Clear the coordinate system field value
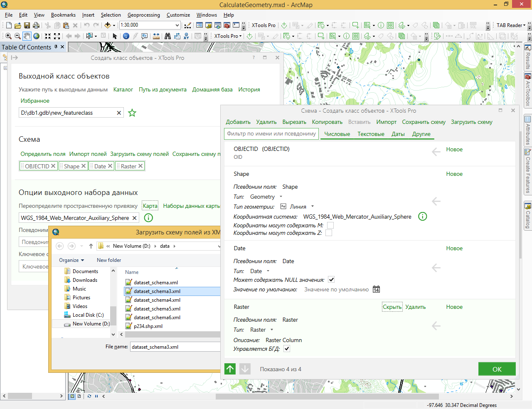 135,218
